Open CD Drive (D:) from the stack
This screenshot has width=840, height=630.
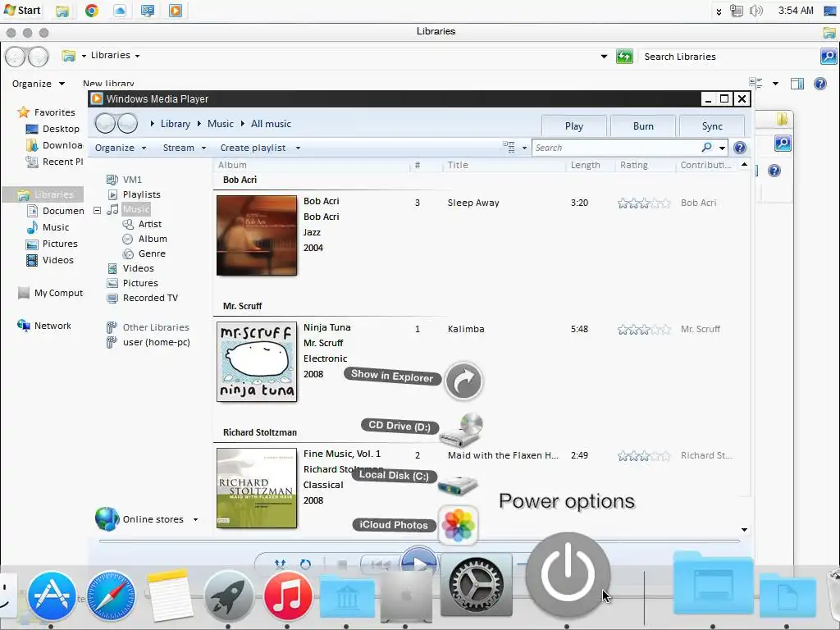point(462,430)
